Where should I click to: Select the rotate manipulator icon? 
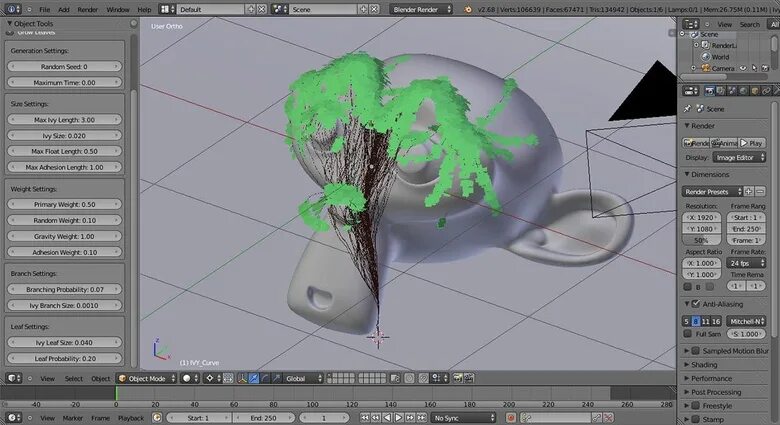coord(265,378)
